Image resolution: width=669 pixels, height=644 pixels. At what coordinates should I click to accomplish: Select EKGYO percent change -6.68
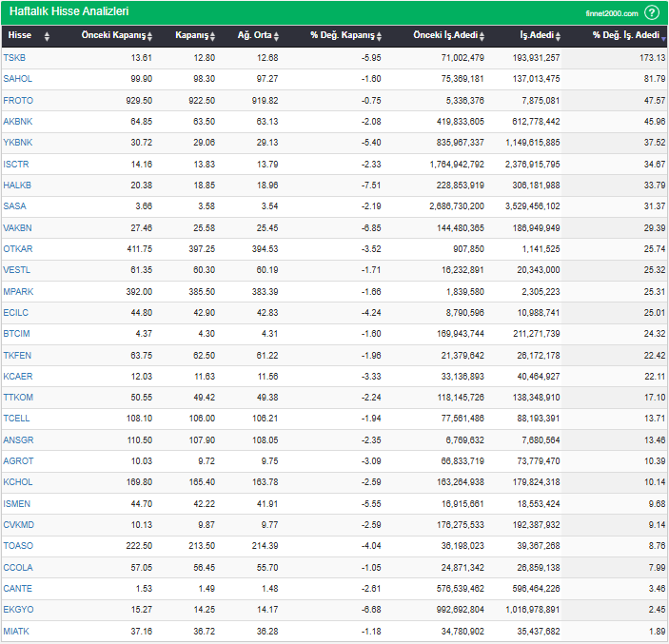(371, 609)
